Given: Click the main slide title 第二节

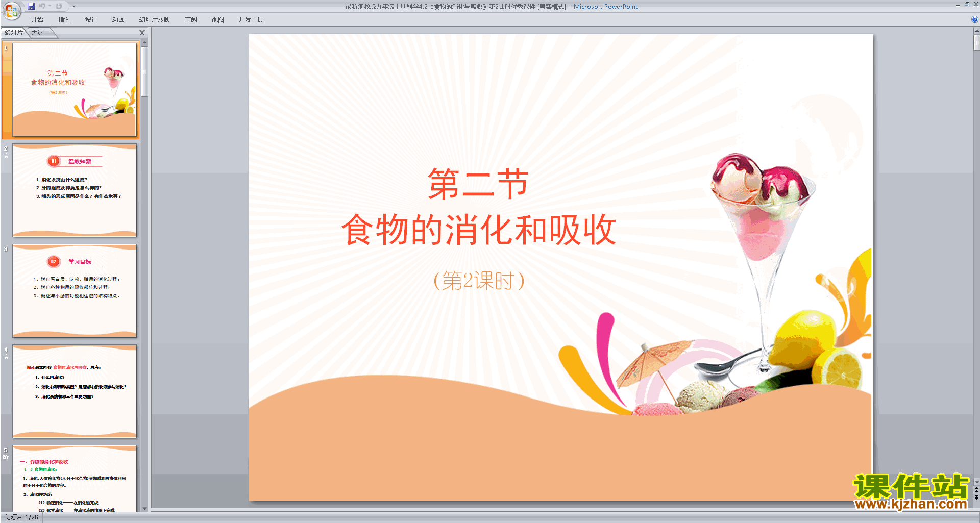Looking at the screenshot, I should (478, 184).
